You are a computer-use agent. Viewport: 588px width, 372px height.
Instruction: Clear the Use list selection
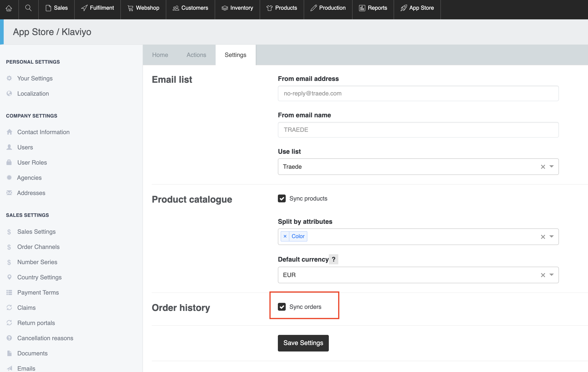[x=543, y=167]
